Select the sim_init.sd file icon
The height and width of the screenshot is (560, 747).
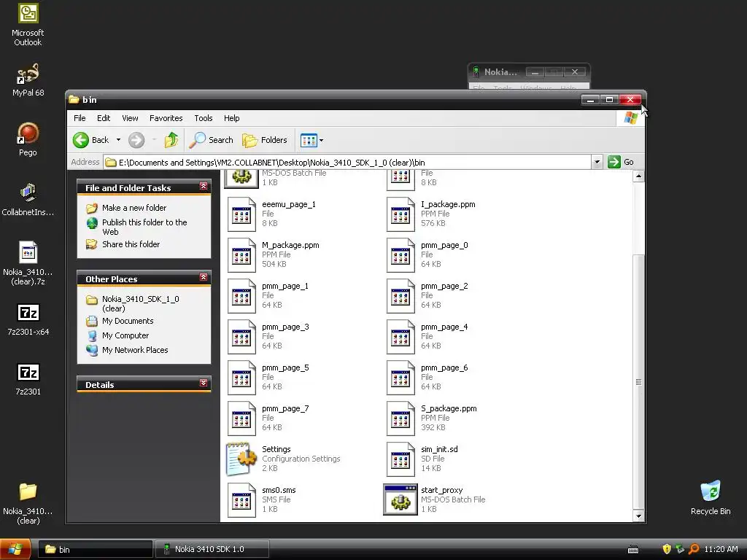400,460
